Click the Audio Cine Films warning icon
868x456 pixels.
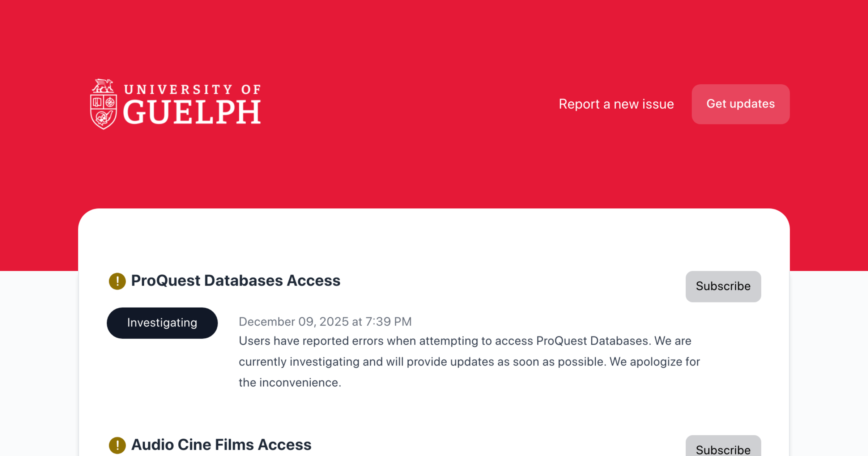point(117,445)
